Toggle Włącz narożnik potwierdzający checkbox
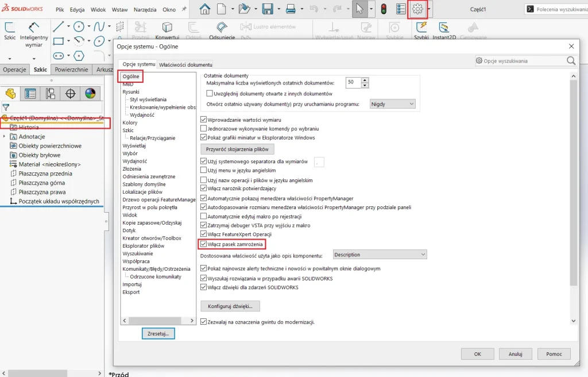Viewport: 588px width, 377px height. pos(204,188)
